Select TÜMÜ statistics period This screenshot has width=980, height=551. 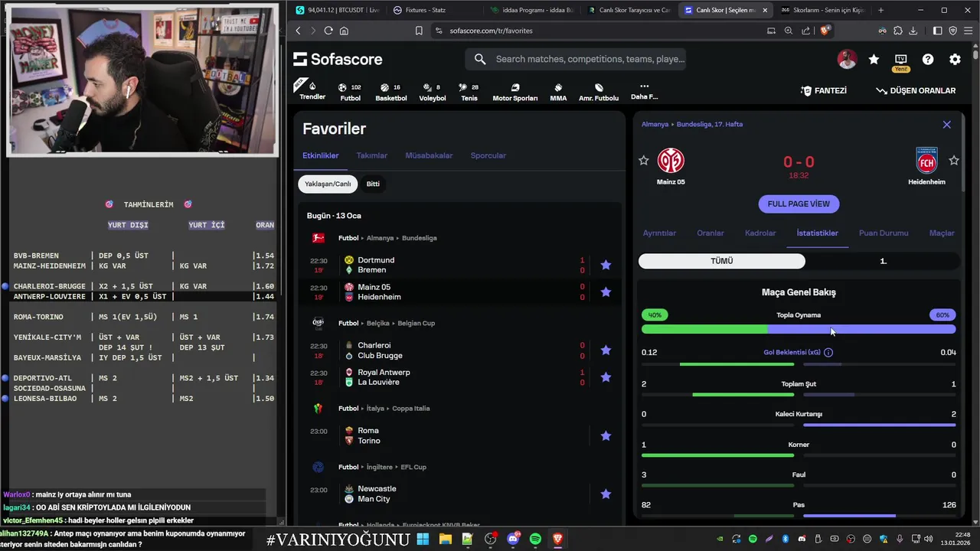[x=722, y=261]
